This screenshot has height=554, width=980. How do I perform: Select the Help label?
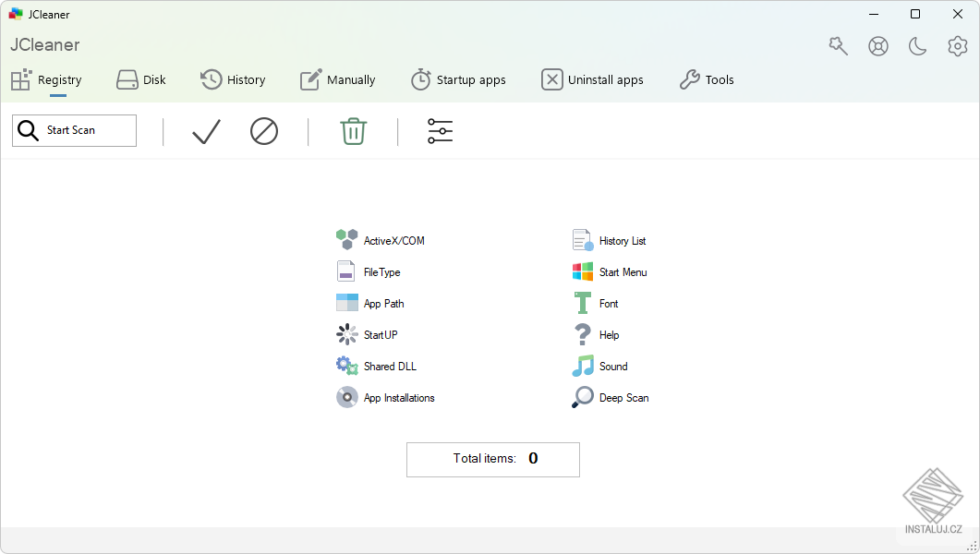610,335
